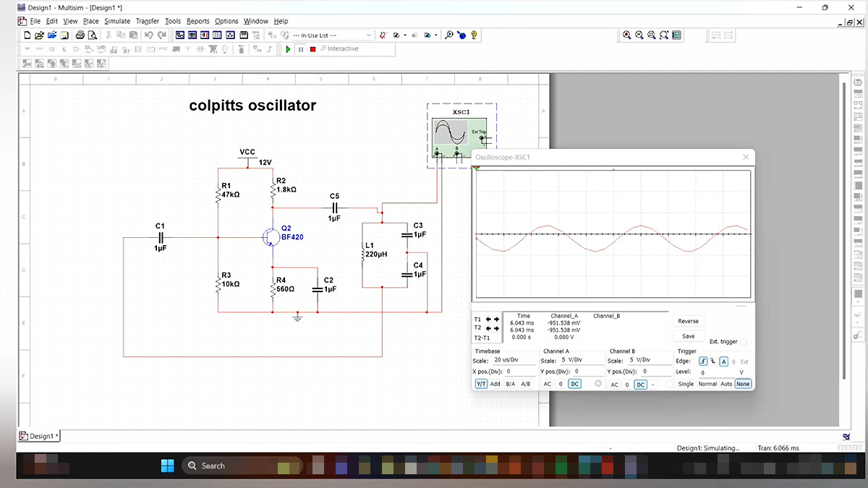Open the Simulate menu

tap(117, 22)
